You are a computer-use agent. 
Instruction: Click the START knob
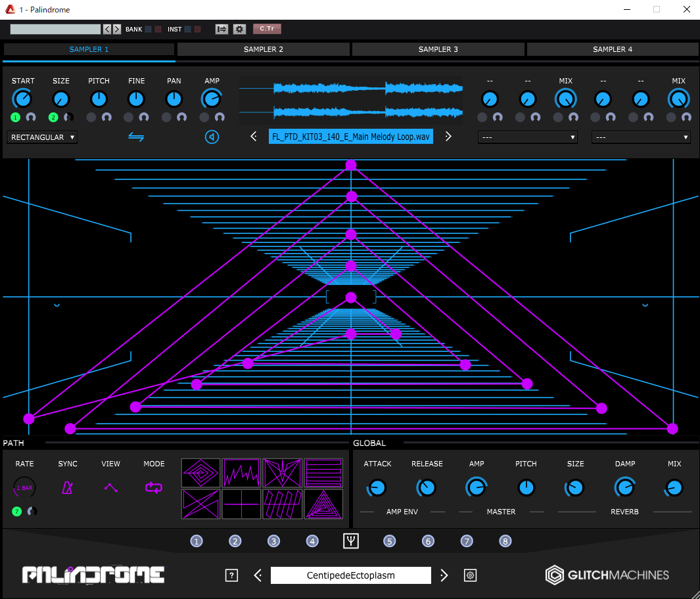22,99
